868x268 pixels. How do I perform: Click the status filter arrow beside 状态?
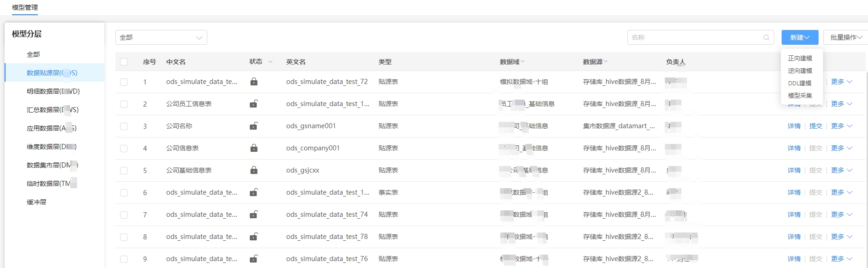point(271,62)
